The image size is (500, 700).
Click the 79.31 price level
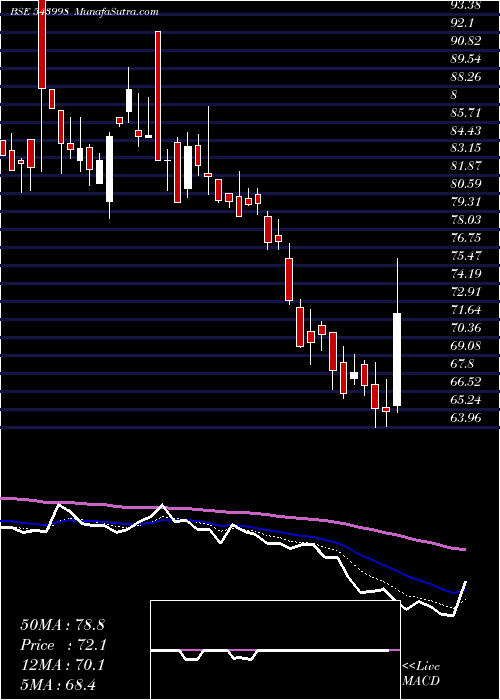pyautogui.click(x=467, y=202)
